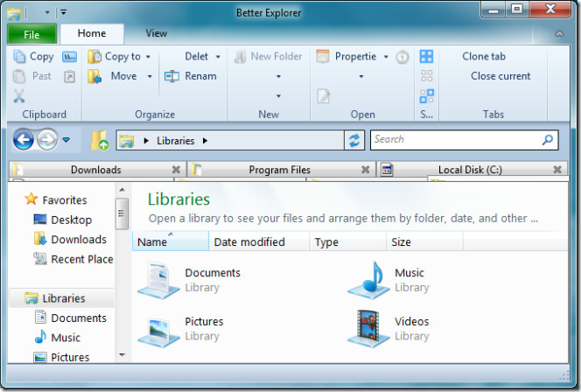Click the Select all icon
Viewport: 581px width, 392px height.
click(426, 57)
